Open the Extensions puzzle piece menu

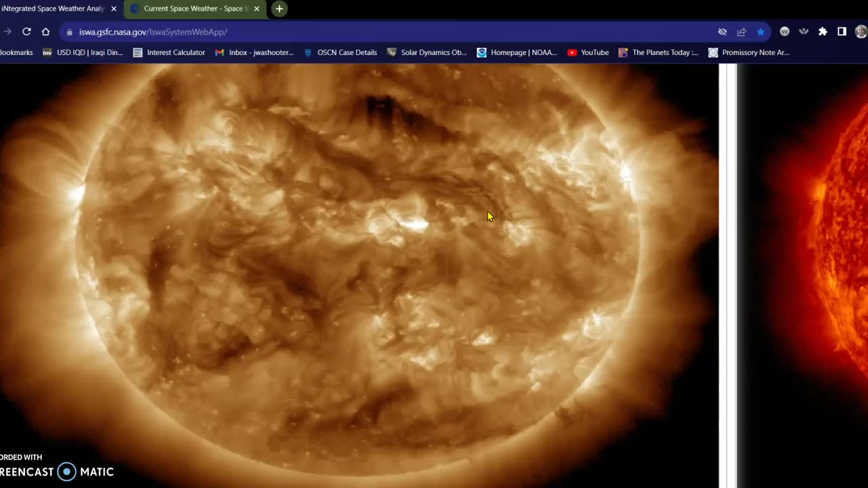(823, 32)
